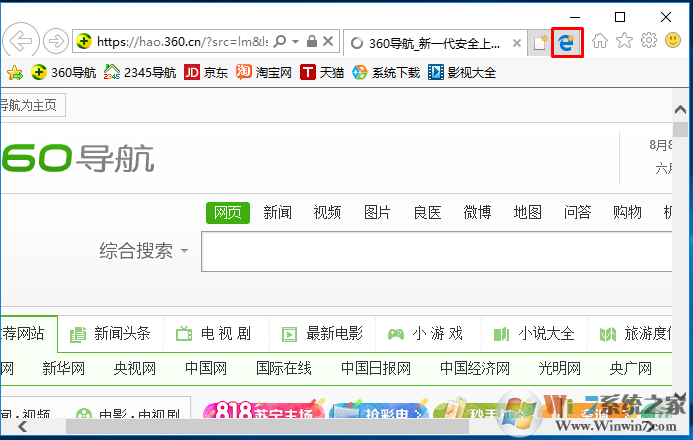
Task: Select the 图片 search tab
Action: click(x=377, y=212)
